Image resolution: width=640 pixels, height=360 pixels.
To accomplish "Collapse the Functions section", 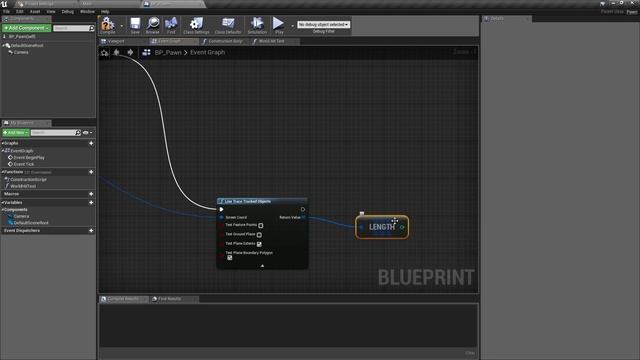I will (3, 172).
